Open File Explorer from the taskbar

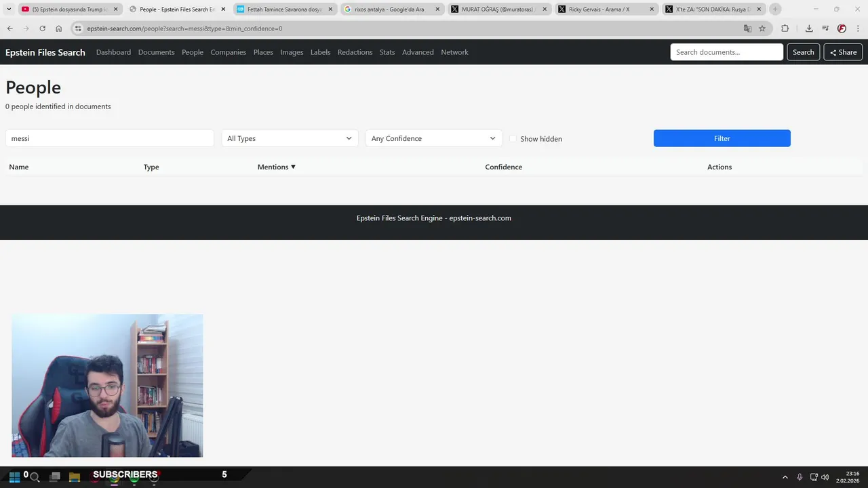pyautogui.click(x=75, y=477)
